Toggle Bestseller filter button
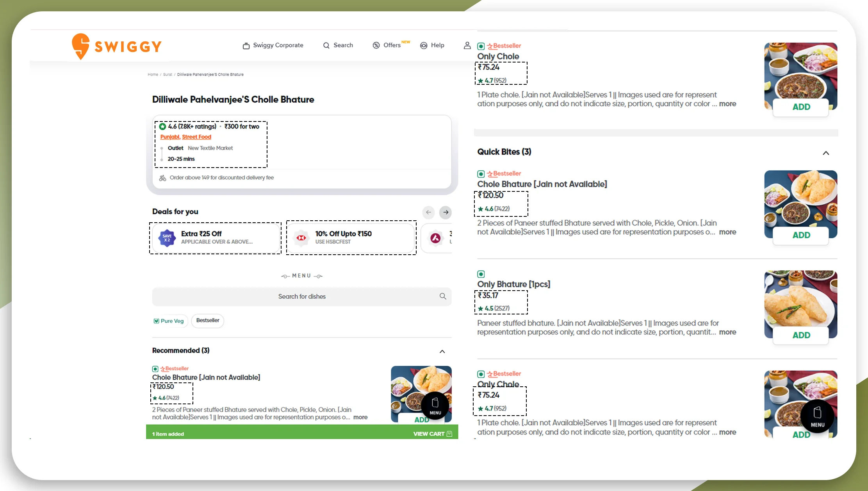This screenshot has width=868, height=491. coord(208,320)
